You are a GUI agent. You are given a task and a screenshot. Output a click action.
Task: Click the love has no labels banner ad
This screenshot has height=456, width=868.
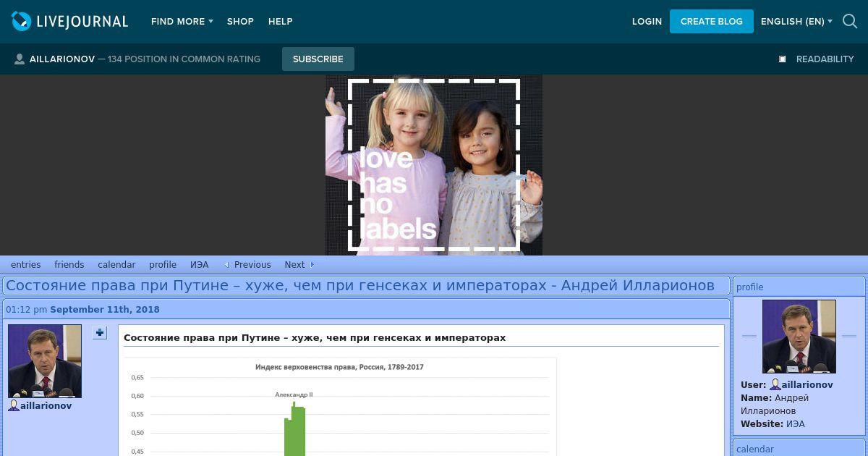434,165
